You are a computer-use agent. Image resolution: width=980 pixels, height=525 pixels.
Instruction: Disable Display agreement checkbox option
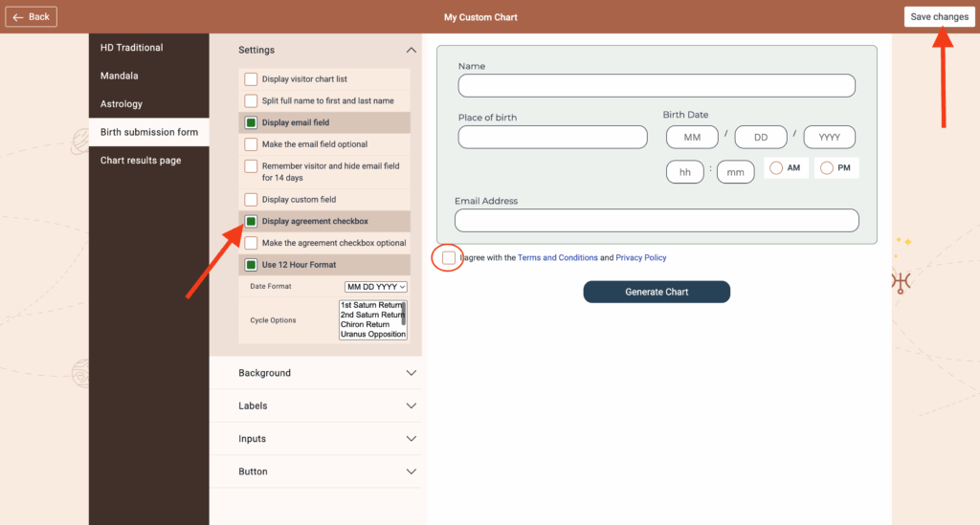click(251, 222)
